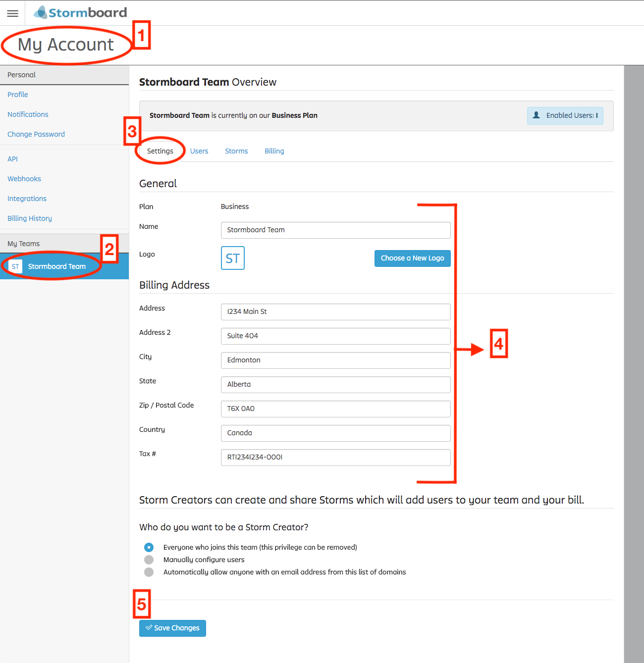
Task: Click the Stormboard Team Overview heading
Action: pos(208,82)
